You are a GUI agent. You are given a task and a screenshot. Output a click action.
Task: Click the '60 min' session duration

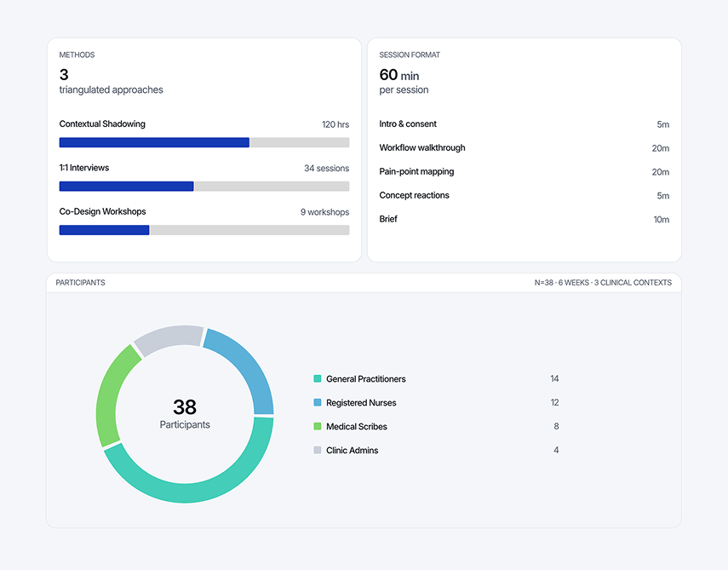[x=398, y=75]
